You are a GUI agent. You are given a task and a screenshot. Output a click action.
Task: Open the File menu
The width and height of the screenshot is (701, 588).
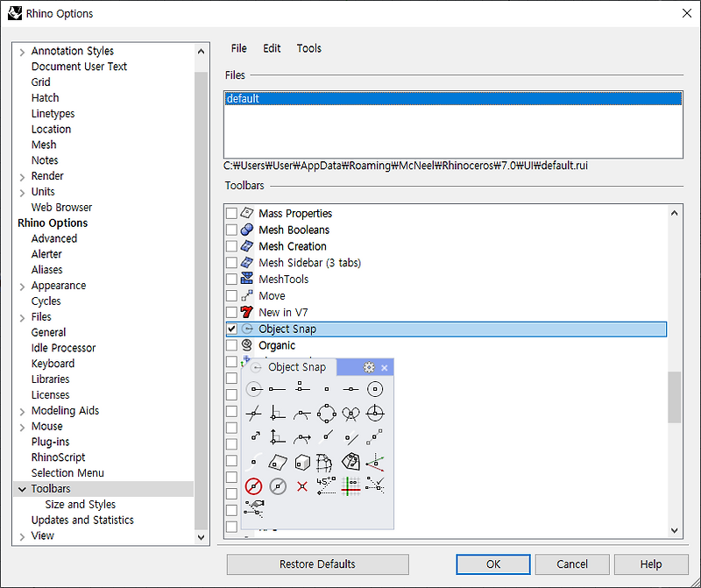click(238, 48)
